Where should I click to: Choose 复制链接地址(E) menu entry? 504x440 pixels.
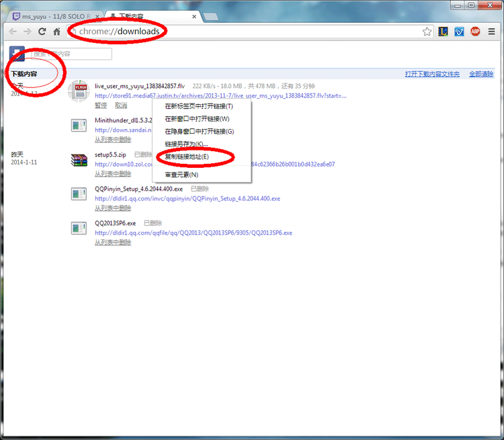click(202, 157)
